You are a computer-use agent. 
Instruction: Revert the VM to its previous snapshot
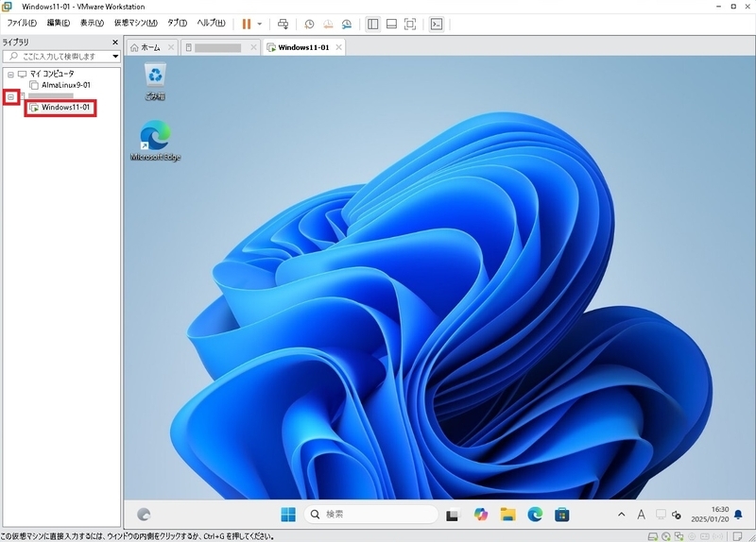pyautogui.click(x=328, y=25)
